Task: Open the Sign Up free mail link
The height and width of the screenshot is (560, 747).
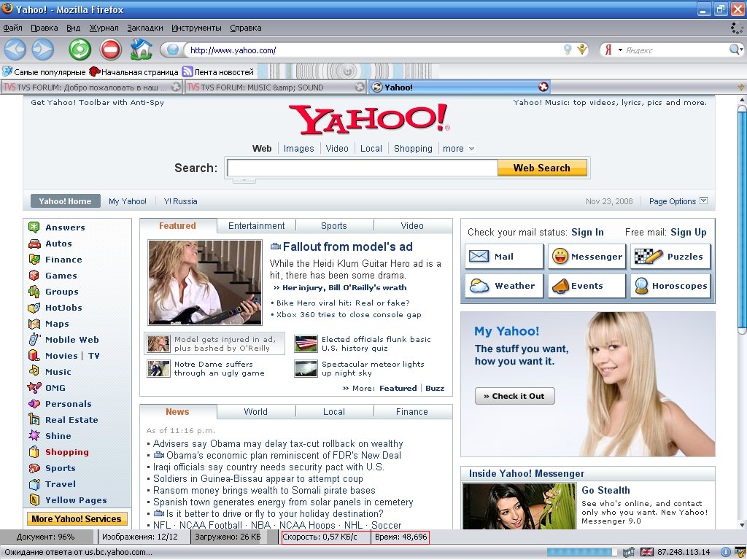Action: coord(688,233)
